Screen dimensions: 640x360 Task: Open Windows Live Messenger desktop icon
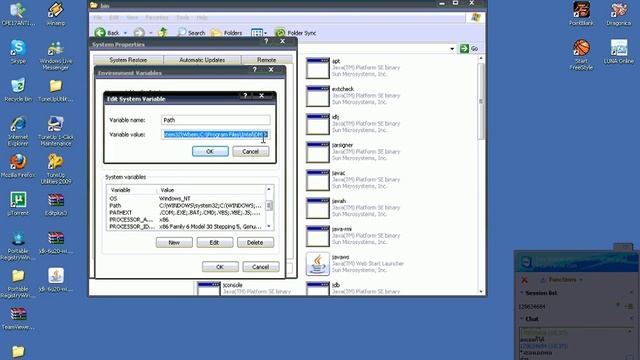tap(56, 55)
